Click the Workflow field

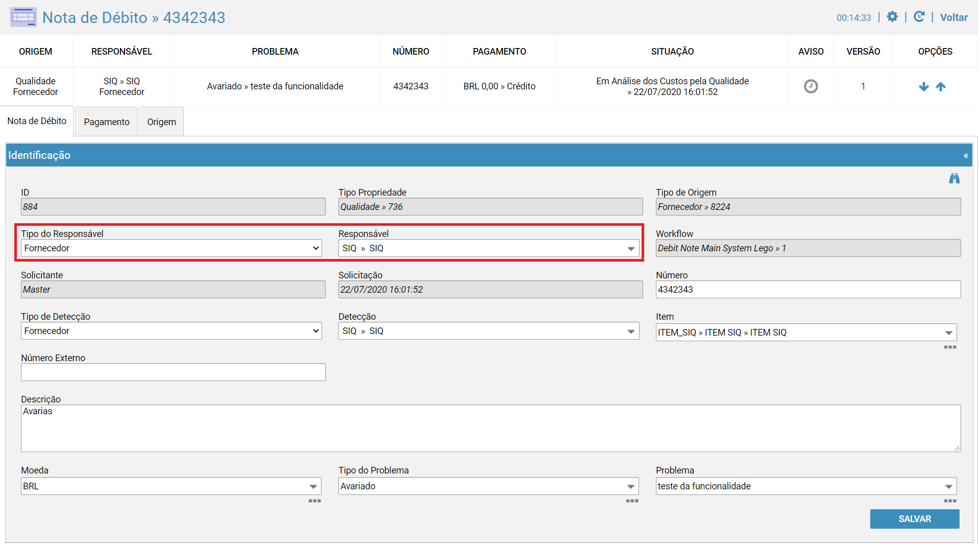tap(808, 248)
